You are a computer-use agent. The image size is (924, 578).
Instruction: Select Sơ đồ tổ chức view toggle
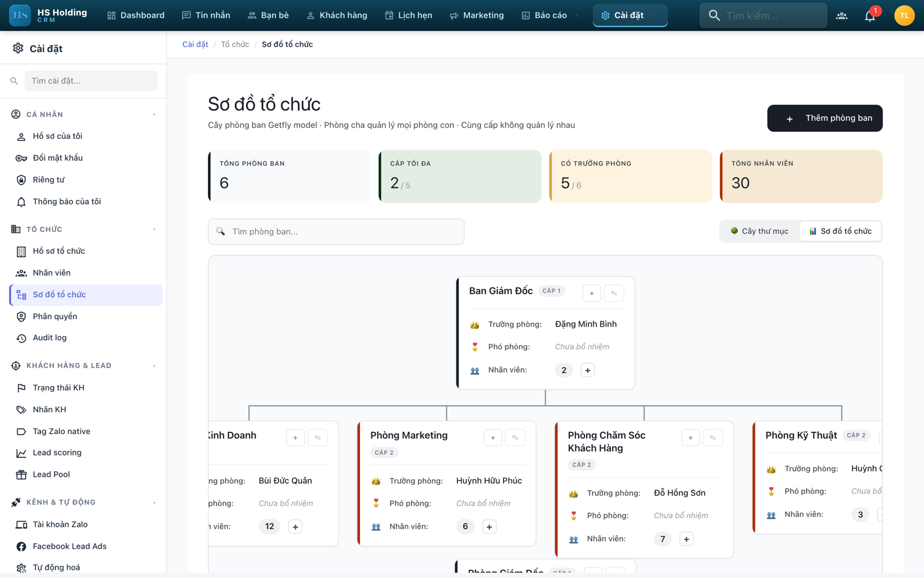point(840,231)
